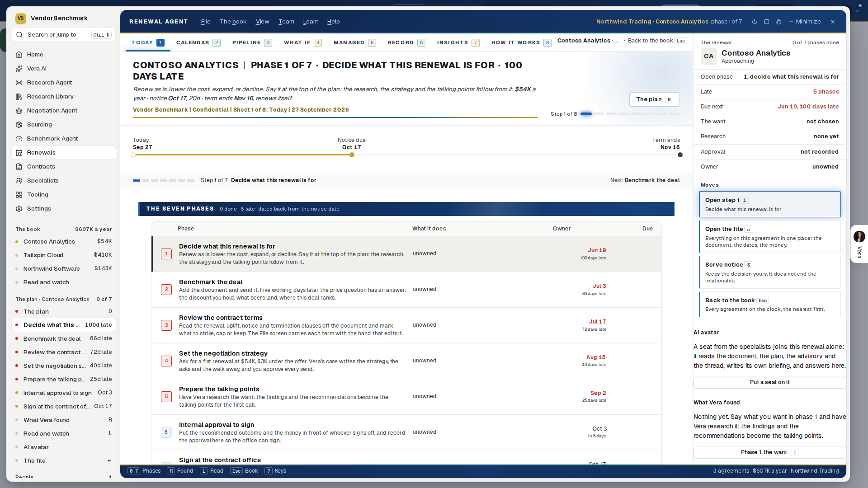The image size is (868, 488).
Task: Select Benchmark the deal plan item
Action: pos(63,338)
